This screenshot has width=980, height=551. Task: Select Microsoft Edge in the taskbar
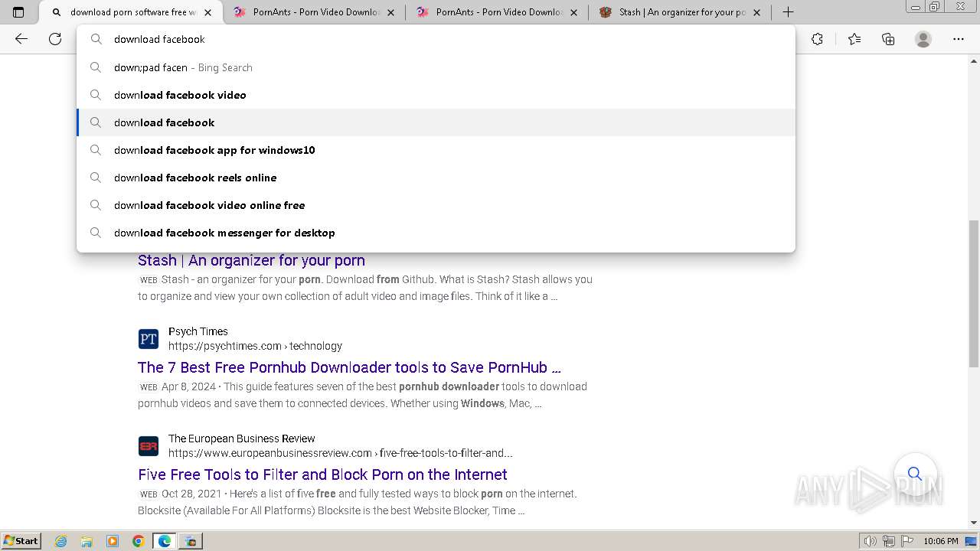pos(165,541)
